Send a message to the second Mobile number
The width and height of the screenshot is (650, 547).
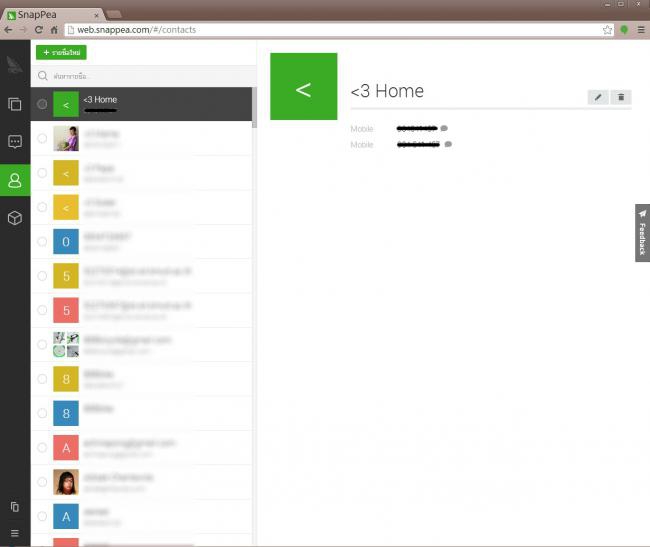[x=448, y=144]
